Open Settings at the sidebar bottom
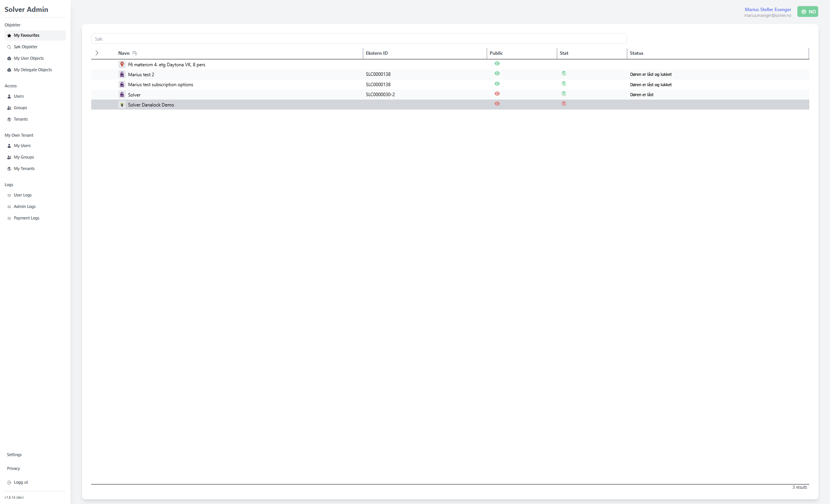This screenshot has width=830, height=504. (x=14, y=455)
